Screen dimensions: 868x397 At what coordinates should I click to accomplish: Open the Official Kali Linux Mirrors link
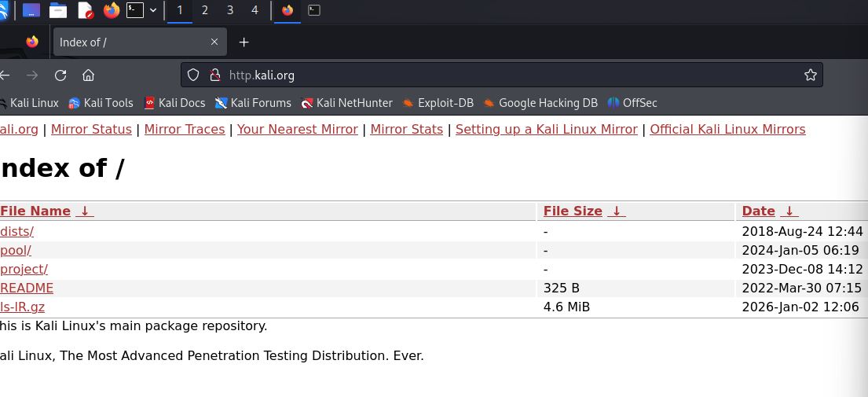(727, 130)
